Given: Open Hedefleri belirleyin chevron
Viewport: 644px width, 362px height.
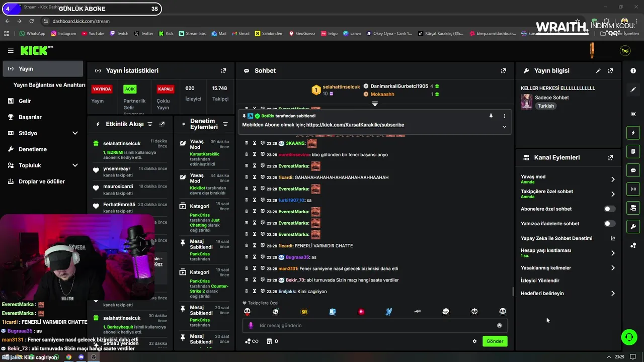Looking at the screenshot, I should point(613,293).
